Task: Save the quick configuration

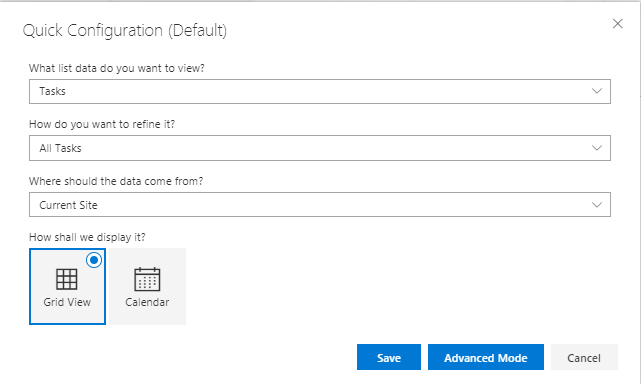Action: tap(389, 357)
